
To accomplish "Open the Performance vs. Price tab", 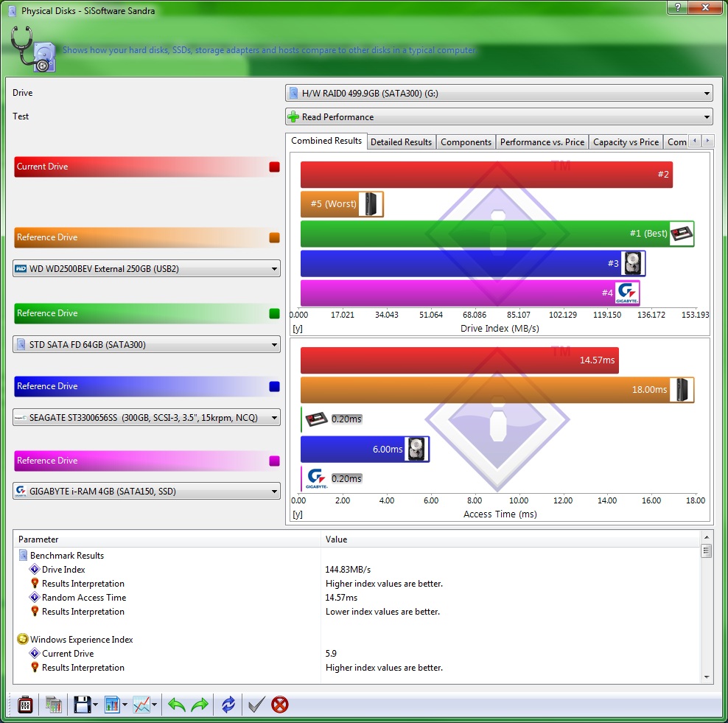I will (542, 142).
